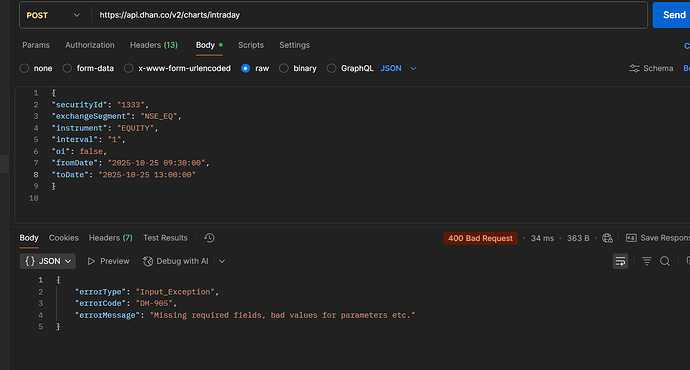This screenshot has height=370, width=690.
Task: Select x-www-form-urlencoded radio button
Action: click(x=128, y=68)
